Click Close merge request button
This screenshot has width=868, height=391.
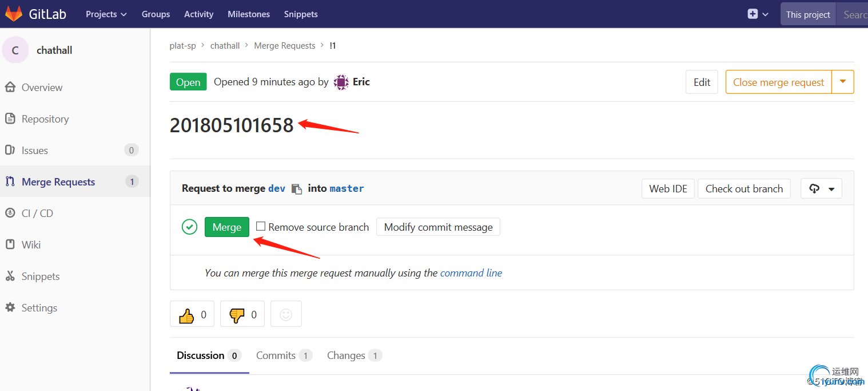(x=779, y=82)
